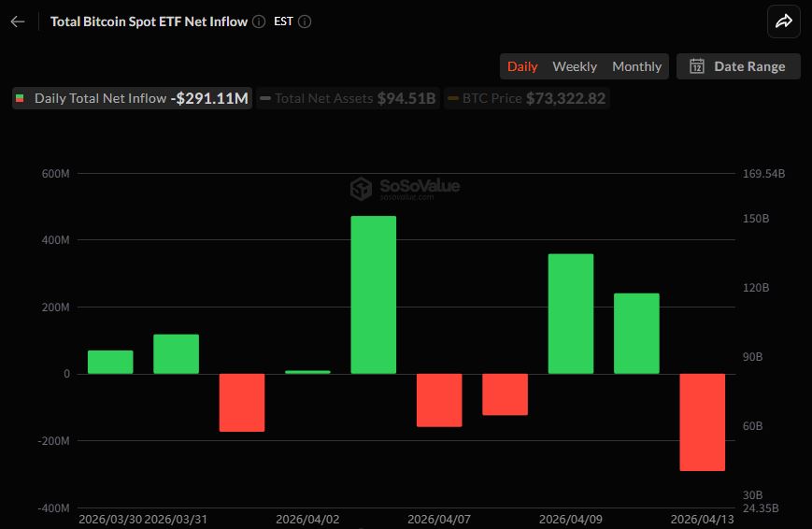Toggle the Total Net Assets series
This screenshot has width=812, height=529.
click(348, 98)
